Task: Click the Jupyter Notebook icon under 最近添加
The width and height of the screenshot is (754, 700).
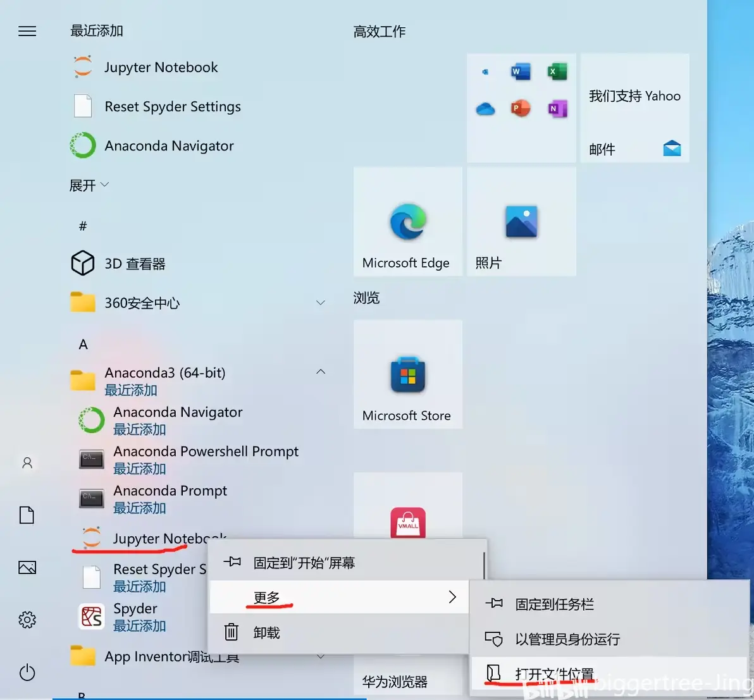Action: (83, 67)
